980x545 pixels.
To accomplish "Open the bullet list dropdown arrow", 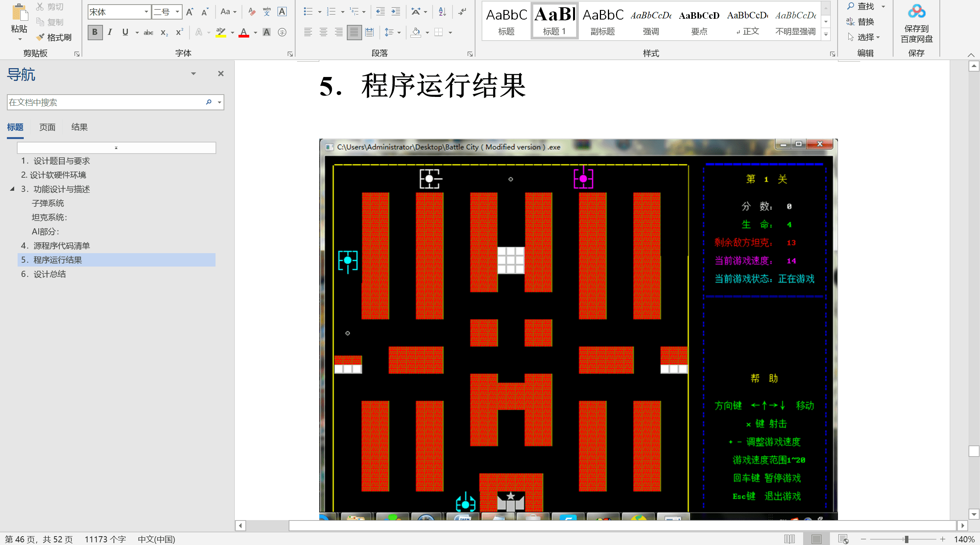I will [320, 12].
